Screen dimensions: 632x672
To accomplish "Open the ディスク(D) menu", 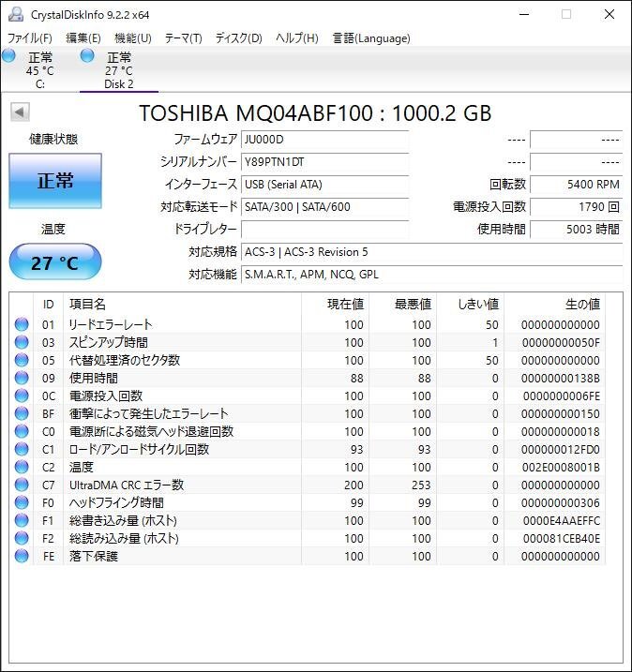I will [x=238, y=38].
